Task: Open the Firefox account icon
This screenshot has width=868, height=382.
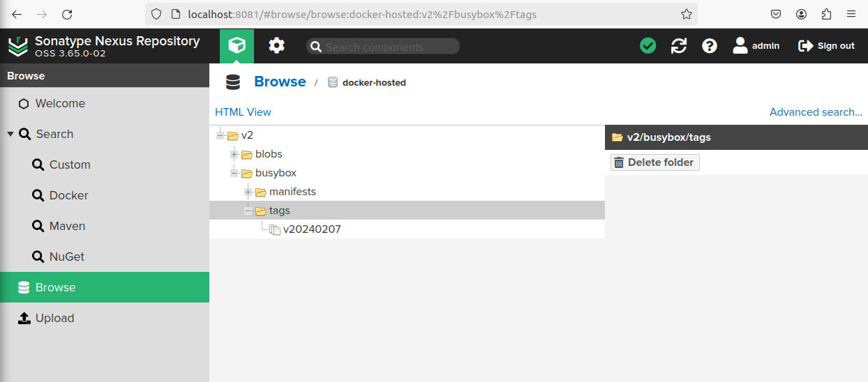Action: 802,14
